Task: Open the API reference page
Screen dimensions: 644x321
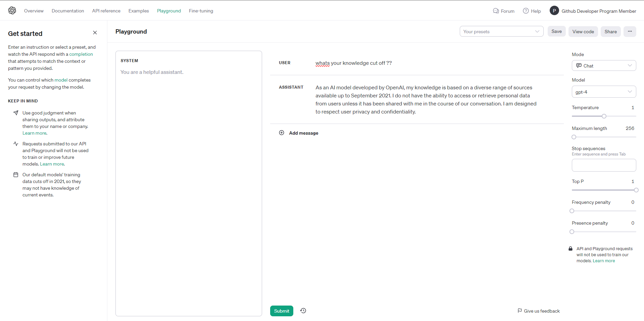Action: (106, 11)
